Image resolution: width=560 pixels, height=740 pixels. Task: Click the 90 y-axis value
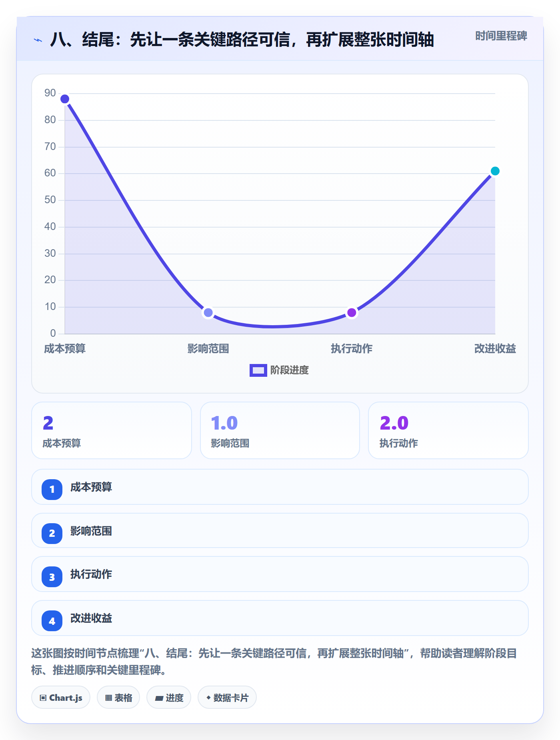coord(50,93)
